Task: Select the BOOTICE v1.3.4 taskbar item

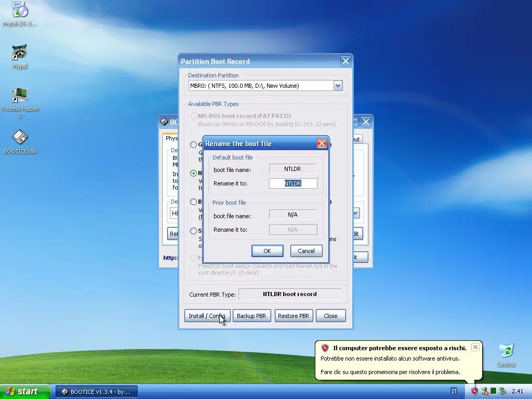Action: (x=97, y=392)
